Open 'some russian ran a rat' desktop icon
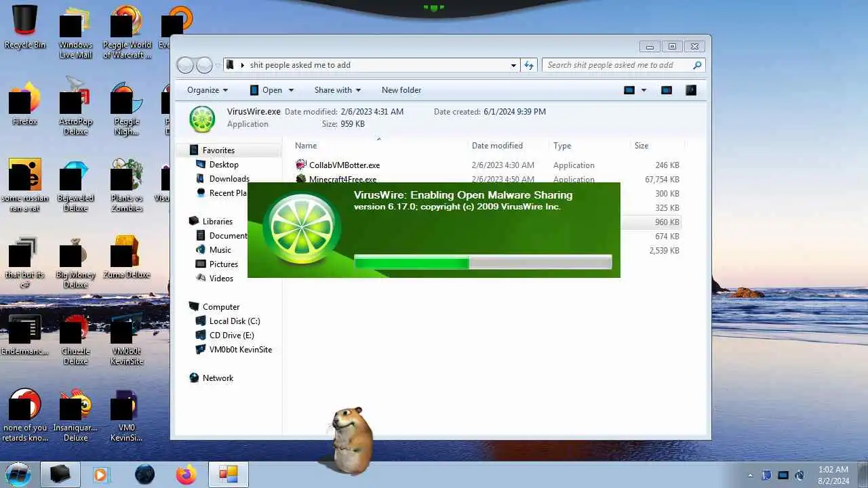The image size is (868, 488). click(x=25, y=185)
